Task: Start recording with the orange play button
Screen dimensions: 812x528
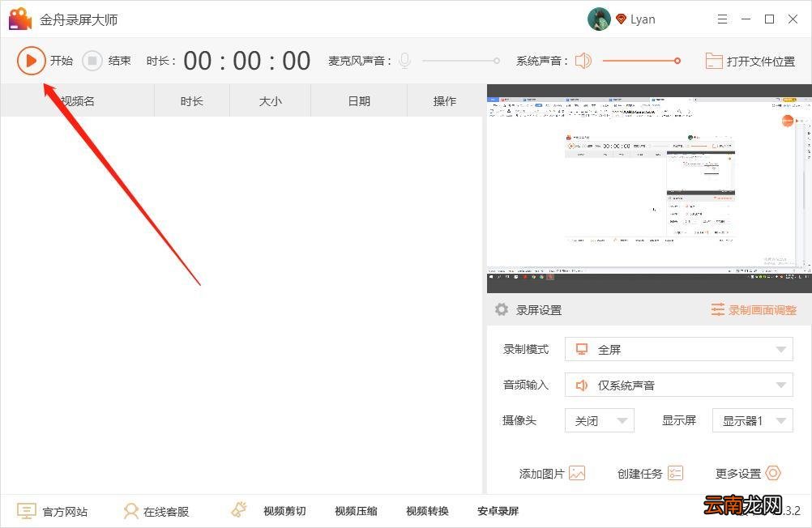Action: click(31, 61)
